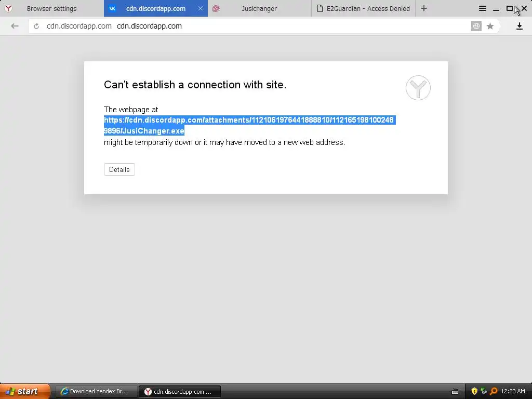Click the heading "Can't establish a connection with site."
Screen dimensions: 532x399
[x=195, y=85]
